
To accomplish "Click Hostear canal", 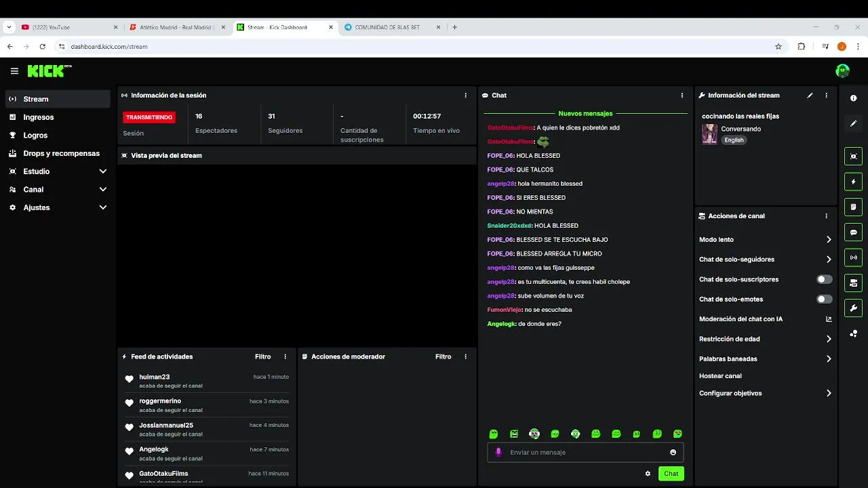I will point(720,376).
